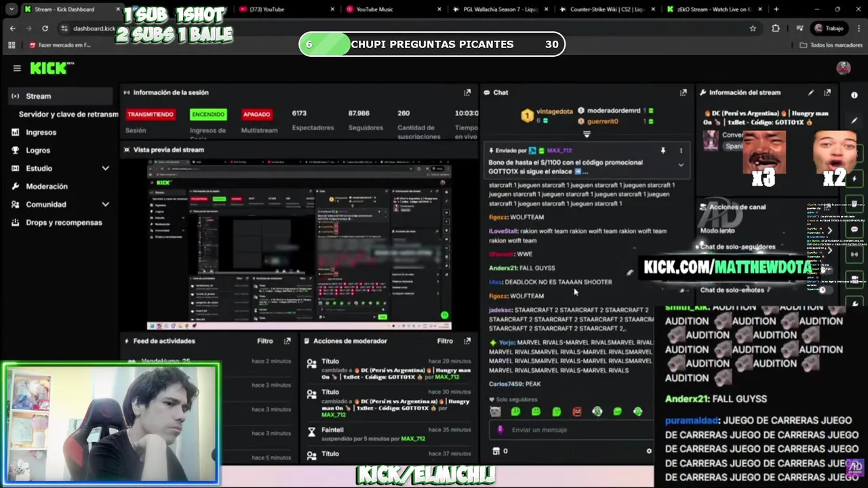The image size is (868, 488).
Task: Click MAX_712 in the pinned message header
Action: 559,150
